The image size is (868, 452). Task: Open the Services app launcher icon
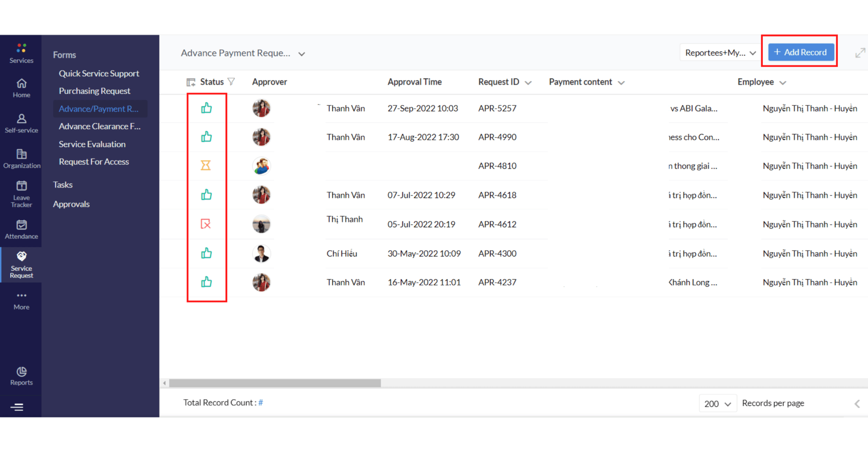click(x=21, y=48)
